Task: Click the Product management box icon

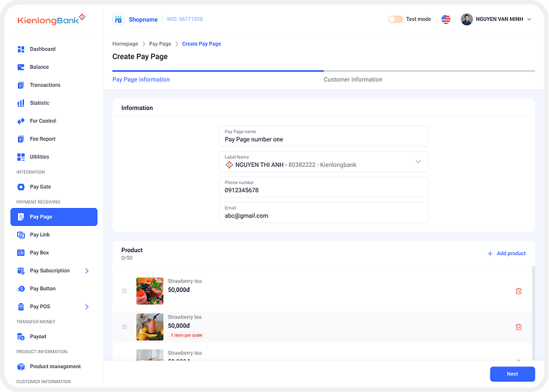Action: tap(21, 367)
